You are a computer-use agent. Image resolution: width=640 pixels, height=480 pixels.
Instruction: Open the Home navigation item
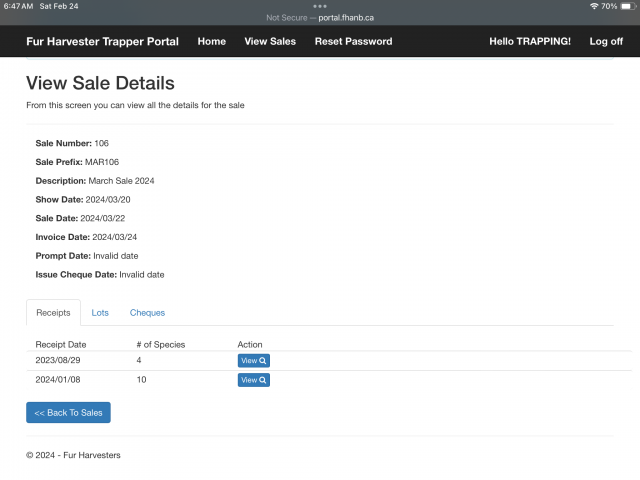(x=211, y=41)
